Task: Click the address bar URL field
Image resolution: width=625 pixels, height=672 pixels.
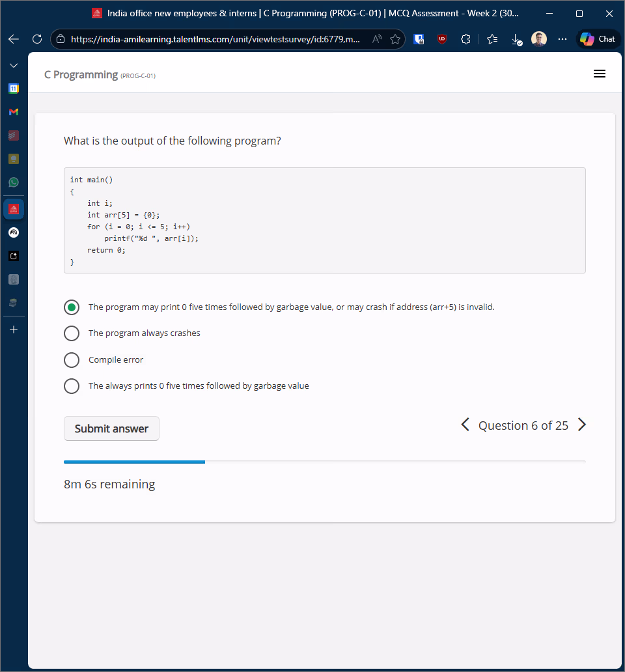Action: coord(215,40)
